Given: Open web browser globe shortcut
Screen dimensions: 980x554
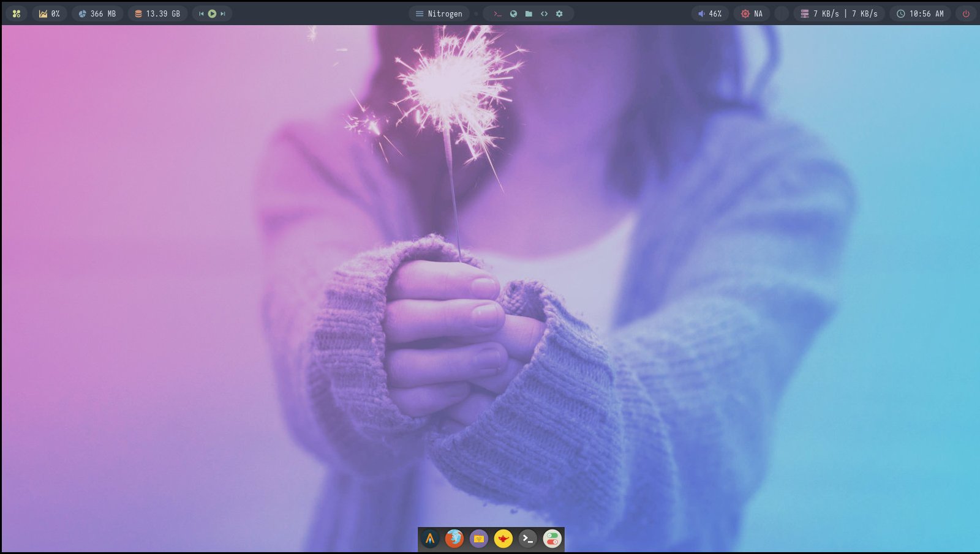Looking at the screenshot, I should [513, 13].
